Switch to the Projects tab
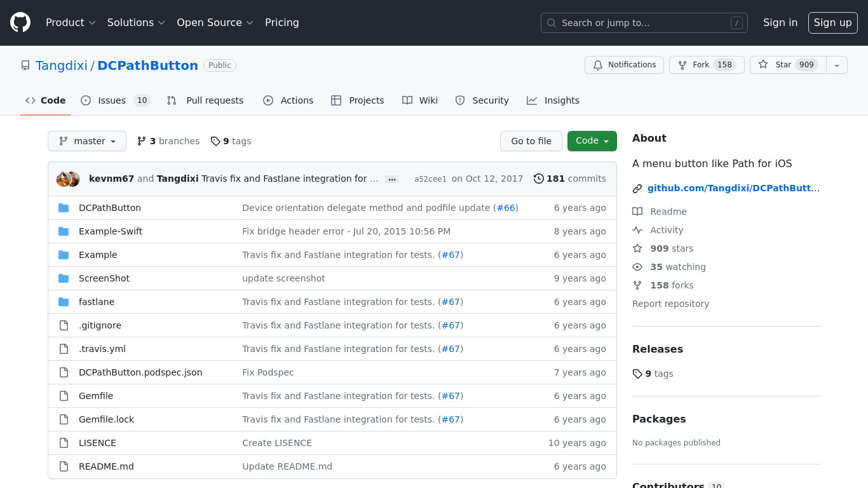Screen dimensions: 868x488 (358, 100)
